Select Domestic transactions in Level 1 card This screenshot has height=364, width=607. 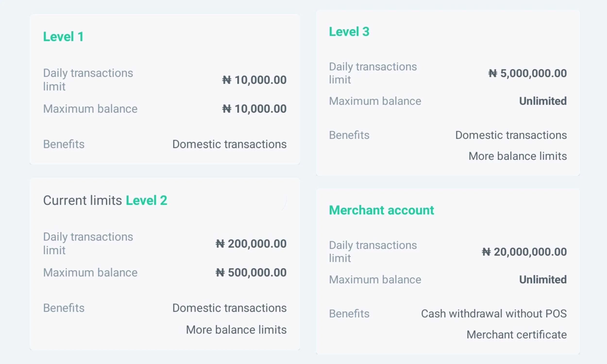coord(229,144)
